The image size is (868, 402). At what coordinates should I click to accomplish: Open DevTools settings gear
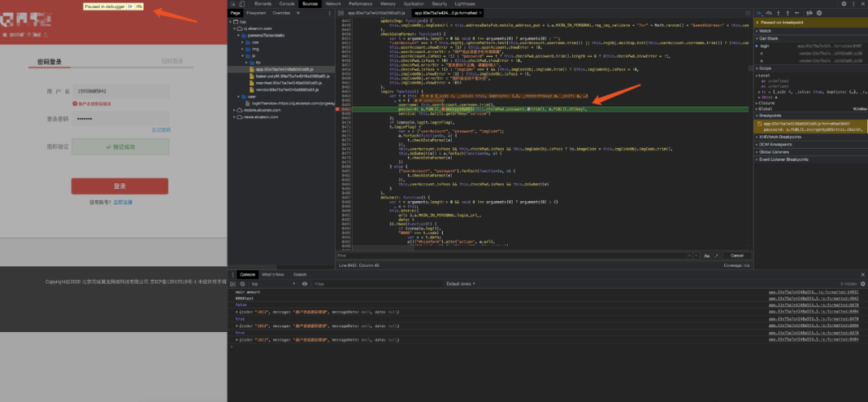click(844, 3)
